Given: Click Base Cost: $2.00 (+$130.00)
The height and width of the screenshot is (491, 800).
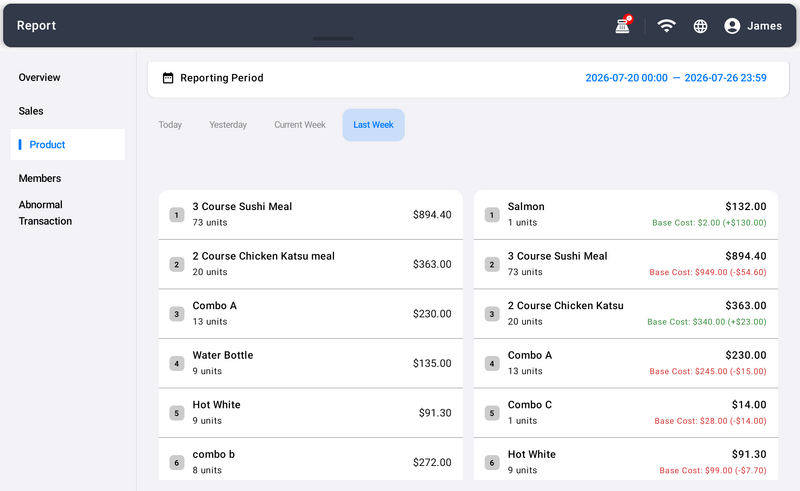Looking at the screenshot, I should tap(709, 223).
